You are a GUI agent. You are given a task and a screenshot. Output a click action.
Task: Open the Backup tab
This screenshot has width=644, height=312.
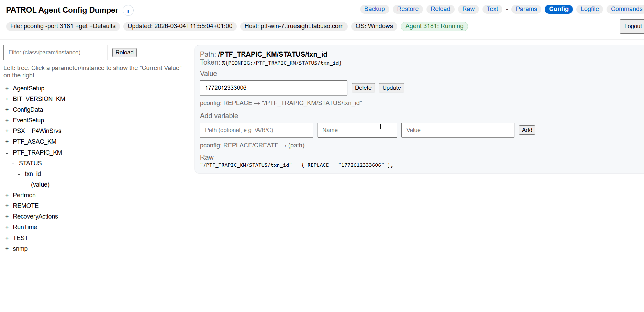[374, 9]
